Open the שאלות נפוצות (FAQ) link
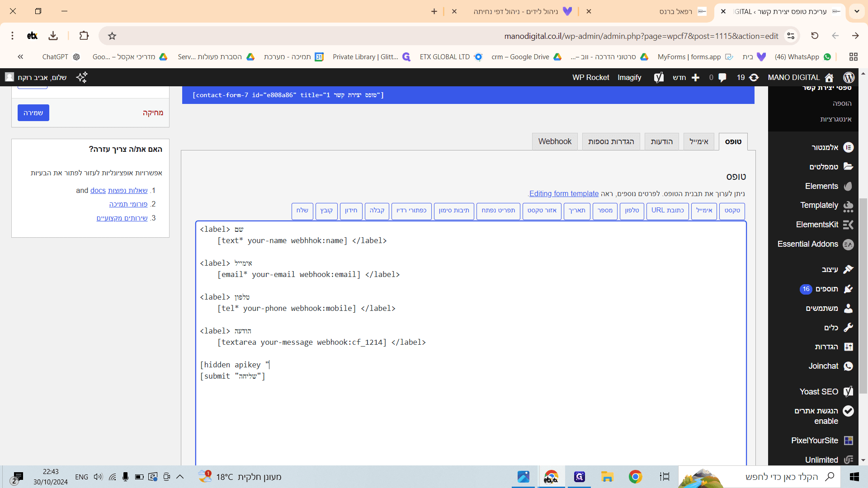The image size is (868, 488). (128, 191)
